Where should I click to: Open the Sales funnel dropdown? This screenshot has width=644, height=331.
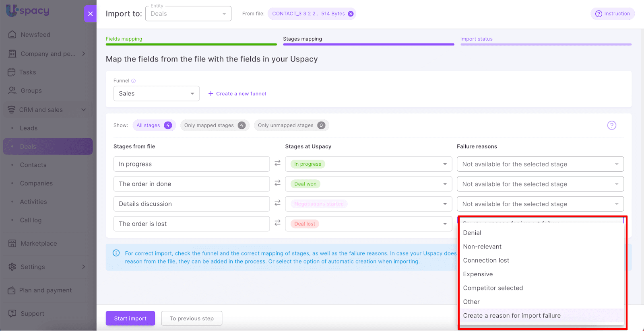click(x=156, y=94)
